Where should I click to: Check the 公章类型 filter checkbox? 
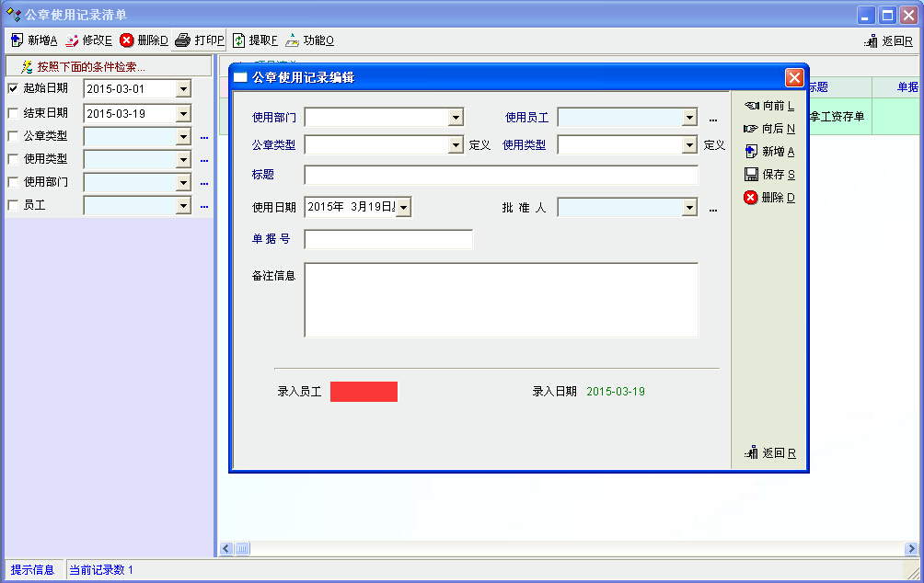13,136
